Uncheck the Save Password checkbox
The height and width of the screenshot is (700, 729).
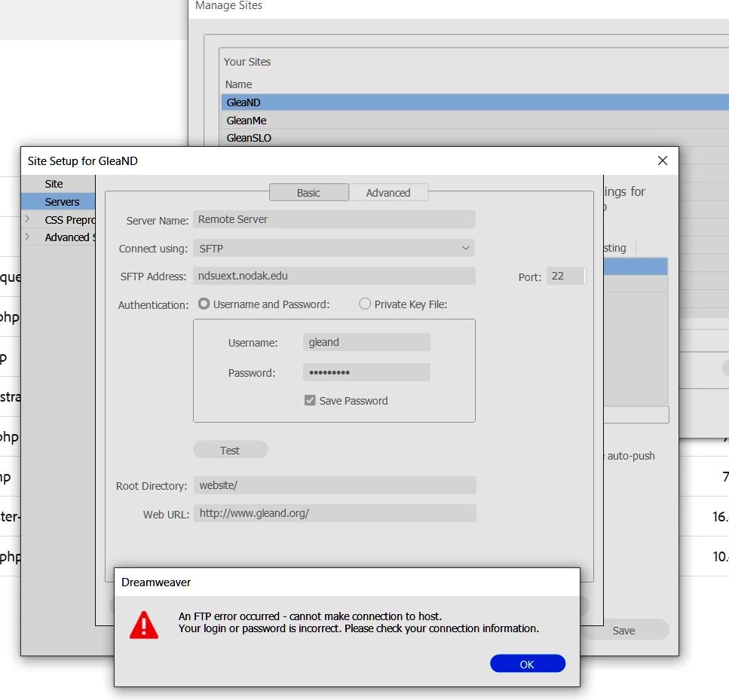310,400
